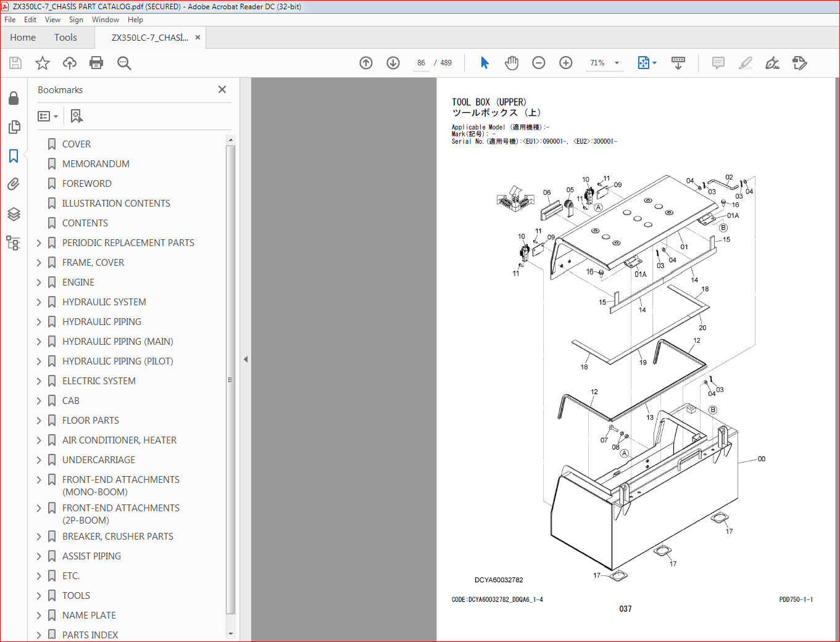Open the PARTS INDEX bookmark
The image size is (840, 642).
[x=90, y=635]
